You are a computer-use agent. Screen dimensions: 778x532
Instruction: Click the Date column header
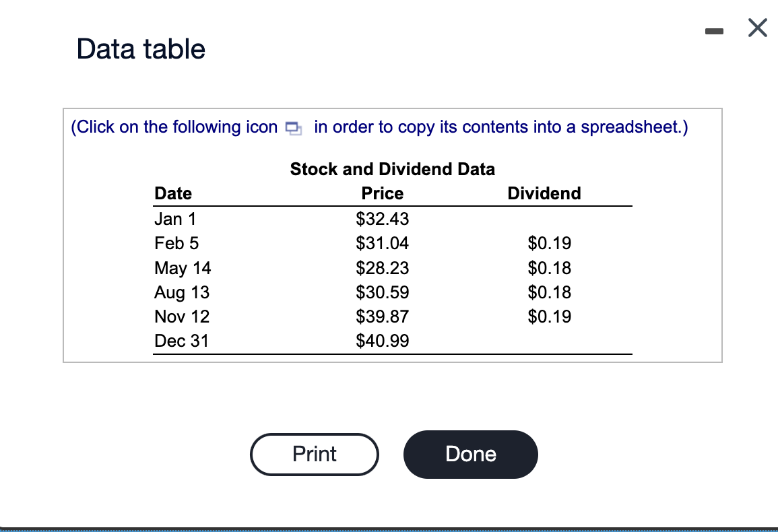click(173, 193)
